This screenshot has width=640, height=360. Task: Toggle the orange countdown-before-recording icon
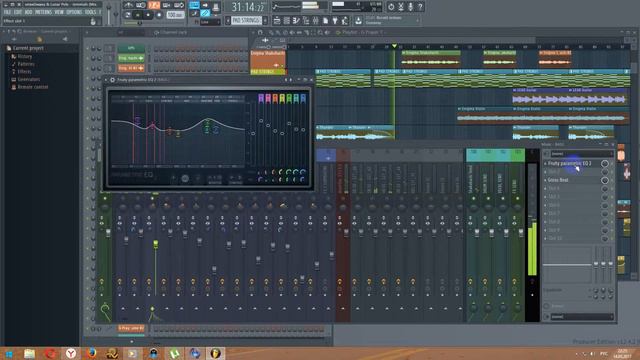pyautogui.click(x=154, y=5)
